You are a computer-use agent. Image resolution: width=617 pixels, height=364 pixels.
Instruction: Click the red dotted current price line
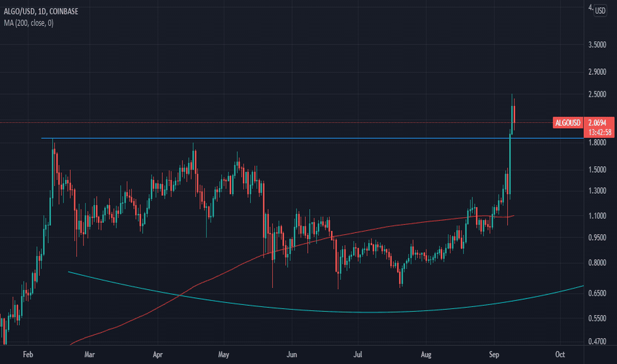point(275,123)
